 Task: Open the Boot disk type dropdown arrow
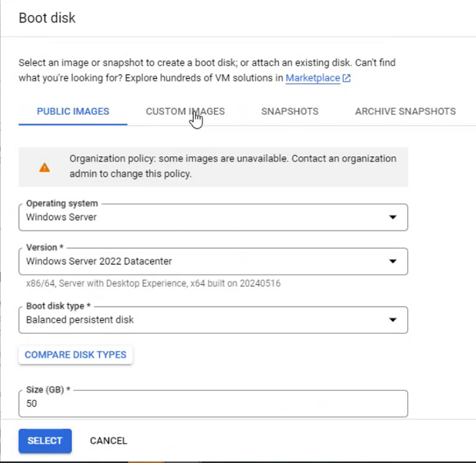[392, 320]
